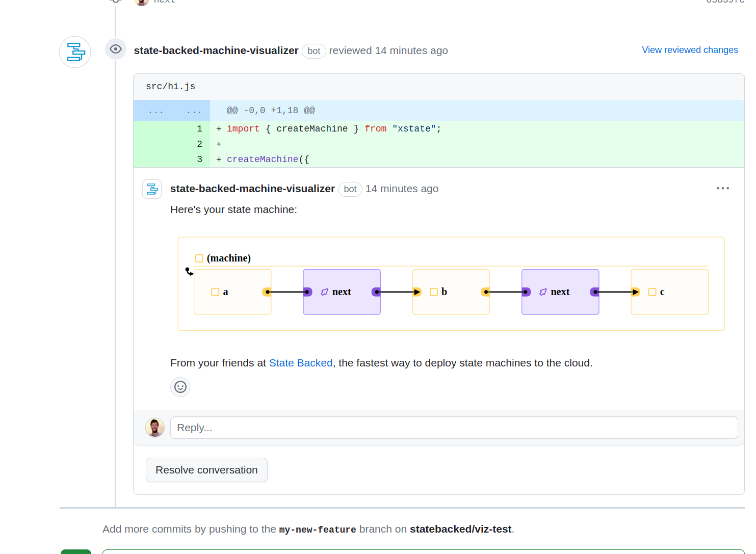The image size is (756, 554).
Task: Expand hidden diff lines at hunk header
Action: pyautogui.click(x=172, y=111)
